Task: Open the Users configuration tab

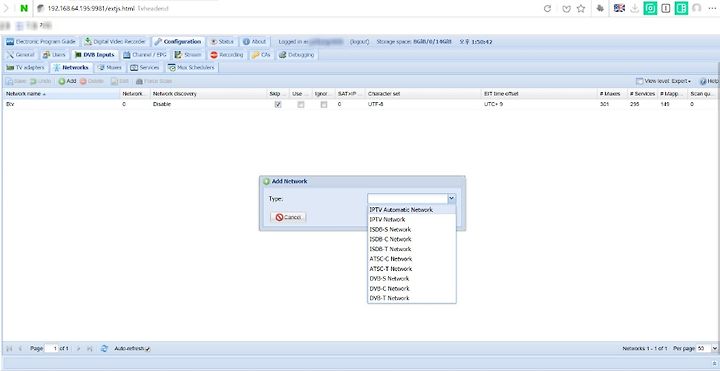Action: (54, 55)
